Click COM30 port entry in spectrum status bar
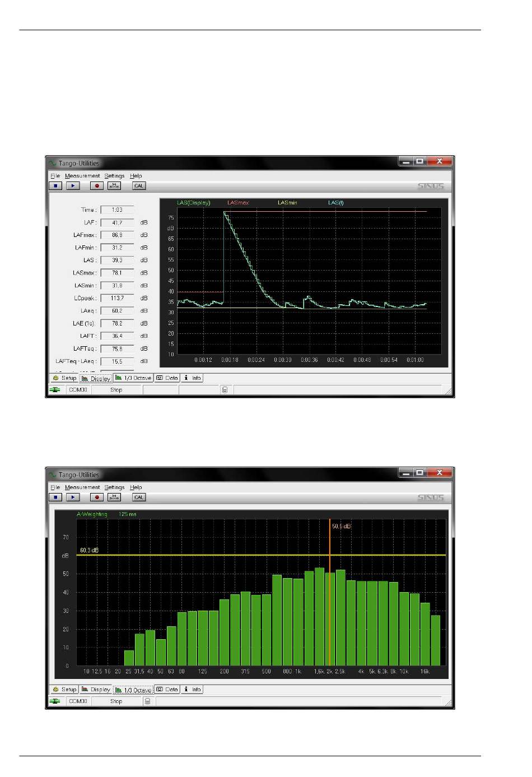This screenshot has height=777, width=532. (78, 701)
